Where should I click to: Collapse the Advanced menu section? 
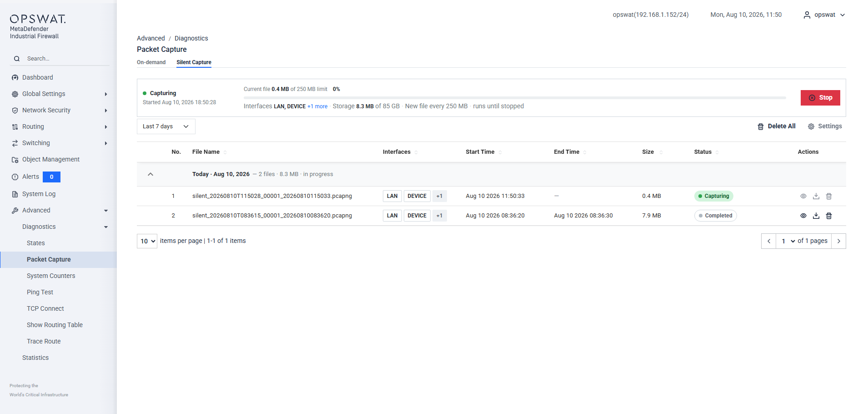pyautogui.click(x=106, y=211)
